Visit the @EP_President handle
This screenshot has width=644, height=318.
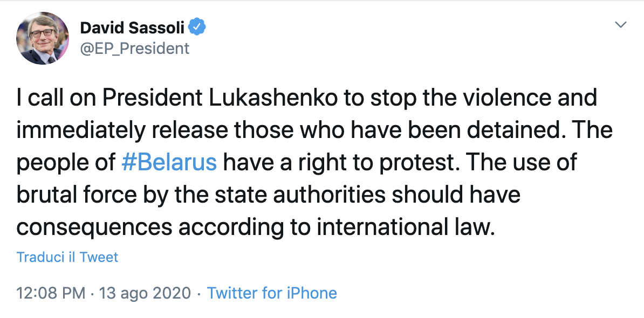135,49
